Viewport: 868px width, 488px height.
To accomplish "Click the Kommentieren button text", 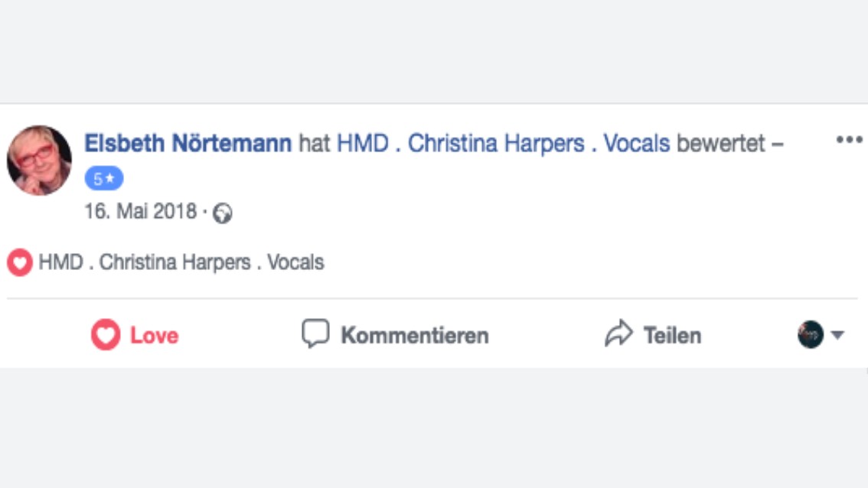I will [415, 335].
